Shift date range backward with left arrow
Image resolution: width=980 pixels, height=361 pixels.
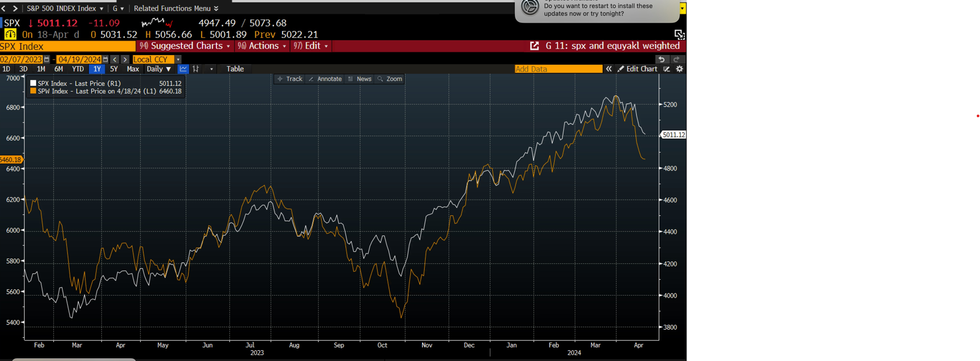(x=115, y=59)
